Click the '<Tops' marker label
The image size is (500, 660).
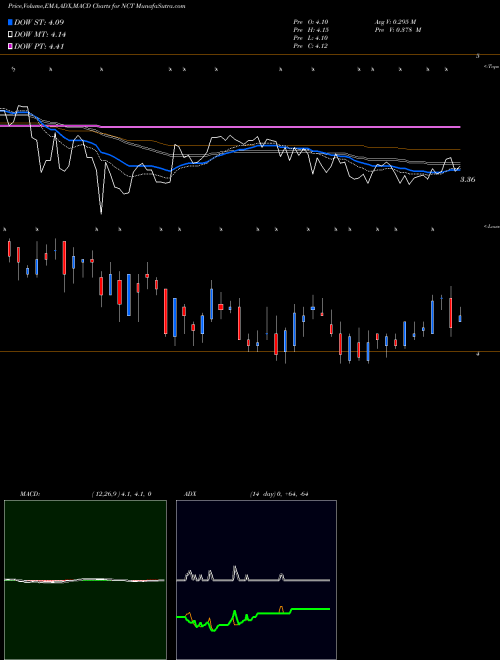pyautogui.click(x=491, y=67)
